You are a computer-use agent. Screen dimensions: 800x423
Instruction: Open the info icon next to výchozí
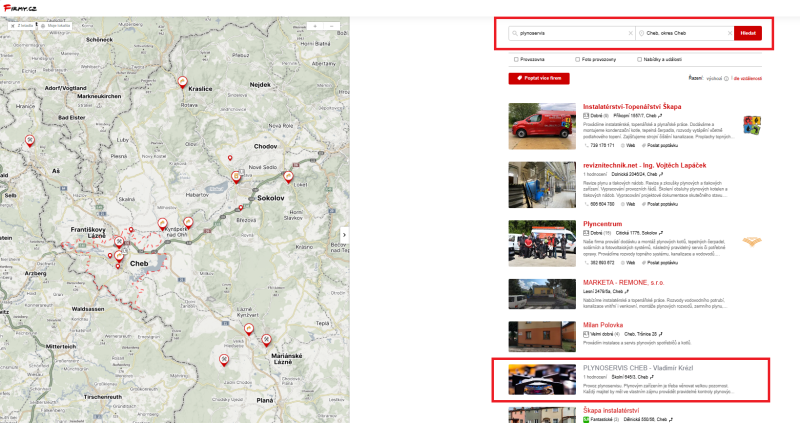coord(726,79)
